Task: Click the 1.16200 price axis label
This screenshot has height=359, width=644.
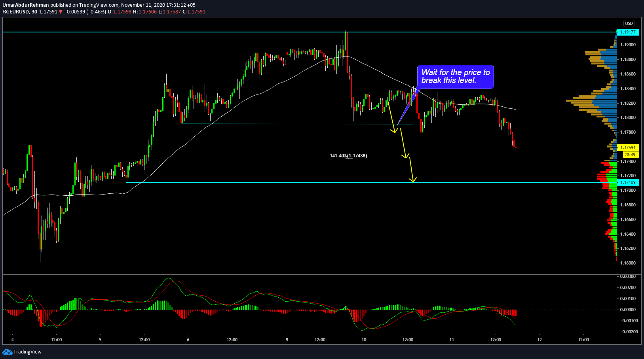Action: [x=628, y=248]
